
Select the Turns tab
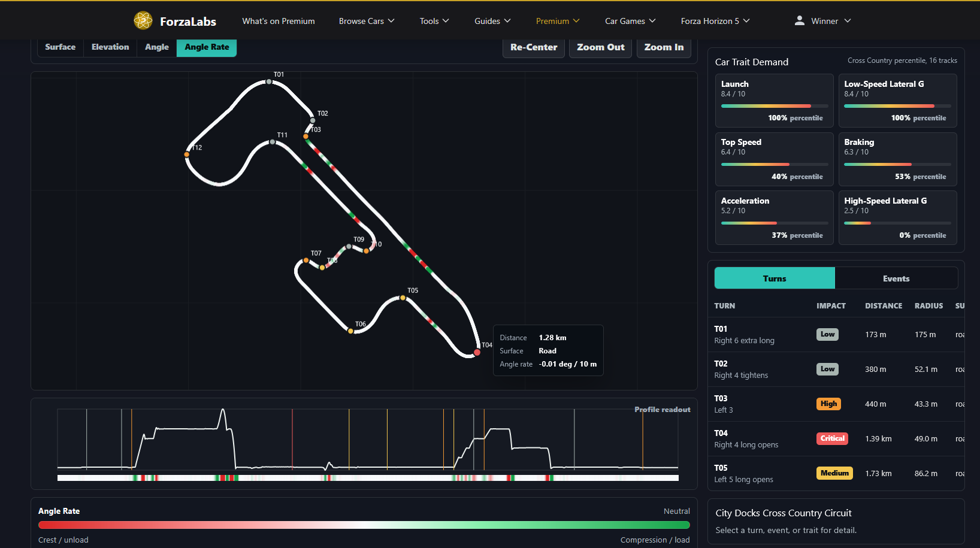point(775,278)
